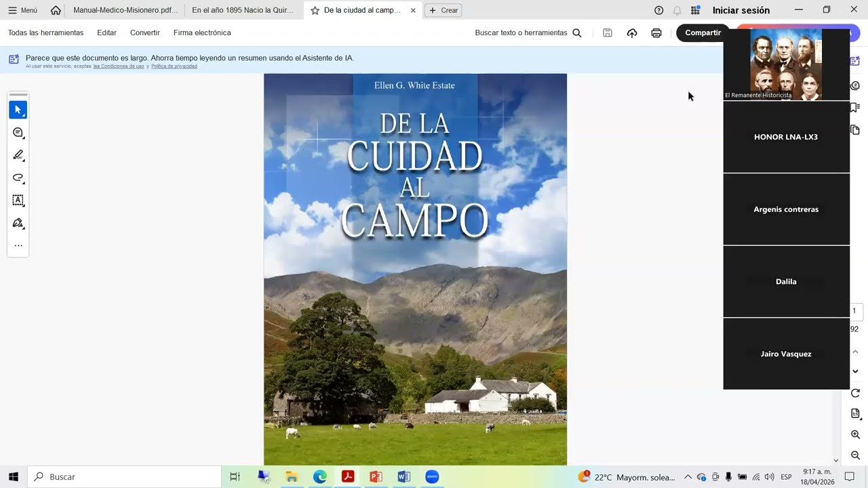Viewport: 868px width, 488px height.
Task: Select El Remanente Historicista video tile
Action: click(786, 64)
